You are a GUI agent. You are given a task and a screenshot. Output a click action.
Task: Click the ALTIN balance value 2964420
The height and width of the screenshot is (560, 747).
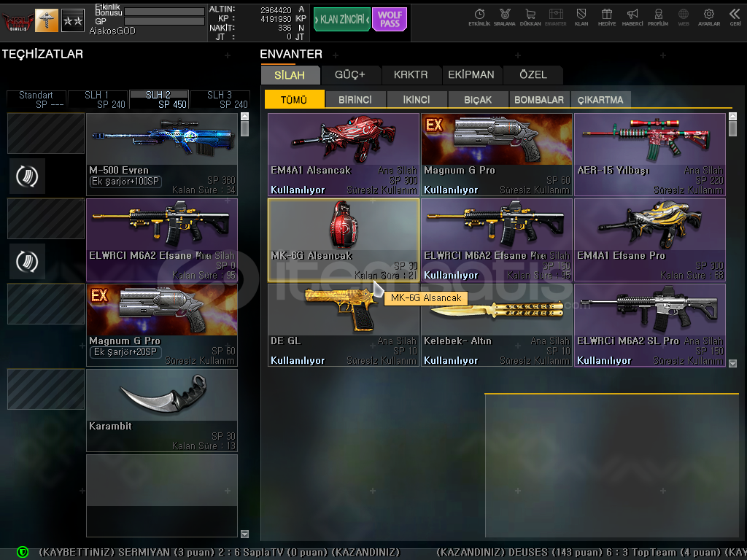276,10
